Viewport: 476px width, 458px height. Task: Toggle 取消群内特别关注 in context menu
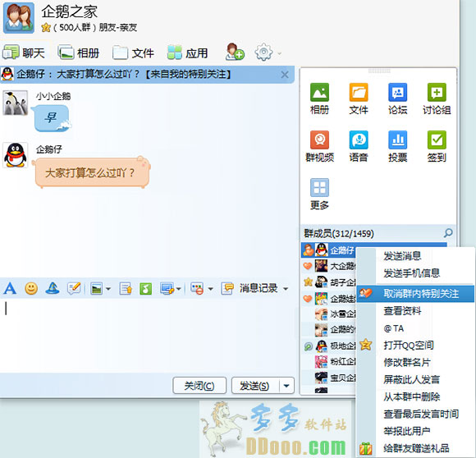(415, 294)
